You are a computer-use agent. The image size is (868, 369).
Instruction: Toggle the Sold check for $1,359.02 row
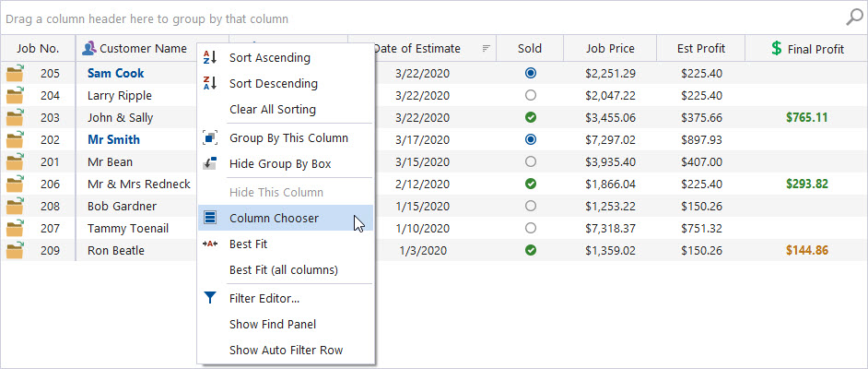[531, 250]
